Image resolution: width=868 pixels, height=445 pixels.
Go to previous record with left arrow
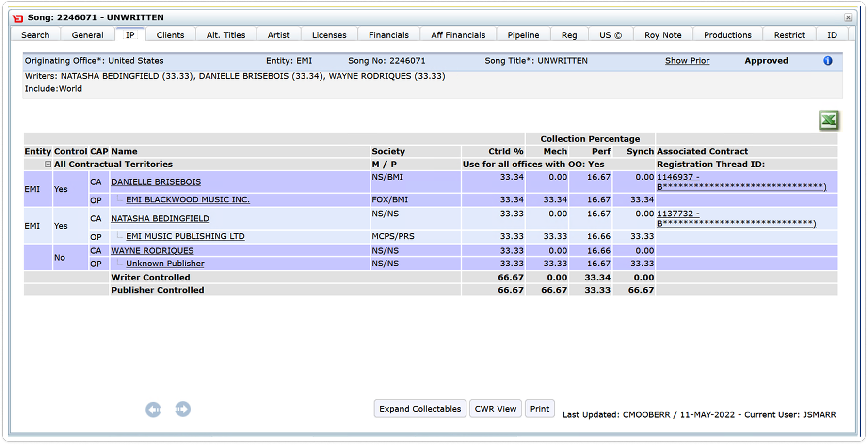click(153, 409)
